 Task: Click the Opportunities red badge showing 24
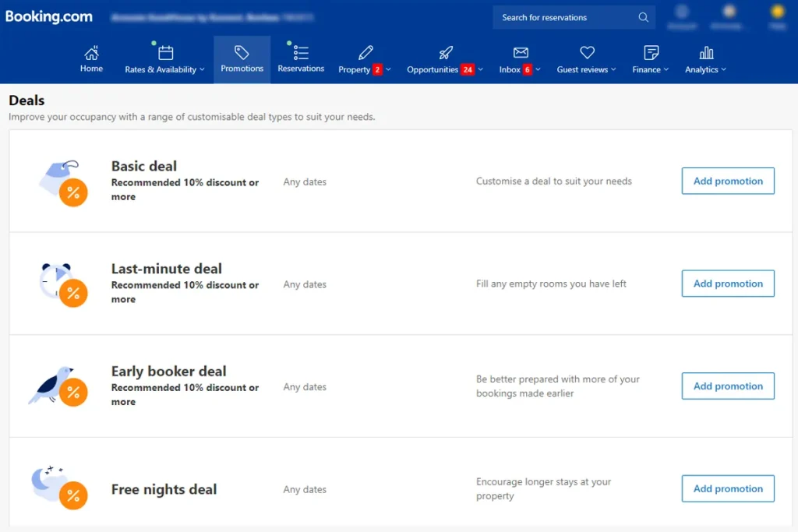(468, 69)
